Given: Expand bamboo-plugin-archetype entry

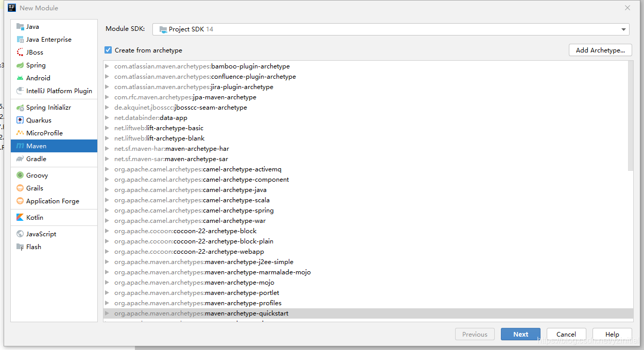Looking at the screenshot, I should point(107,66).
